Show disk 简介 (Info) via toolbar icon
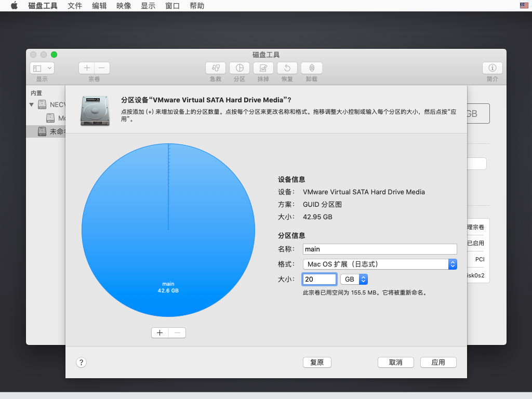The width and height of the screenshot is (532, 399). (492, 68)
